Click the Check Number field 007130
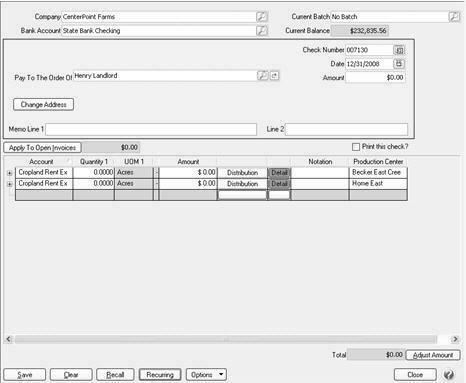Screen dimensions: 466x383 pyautogui.click(x=369, y=50)
